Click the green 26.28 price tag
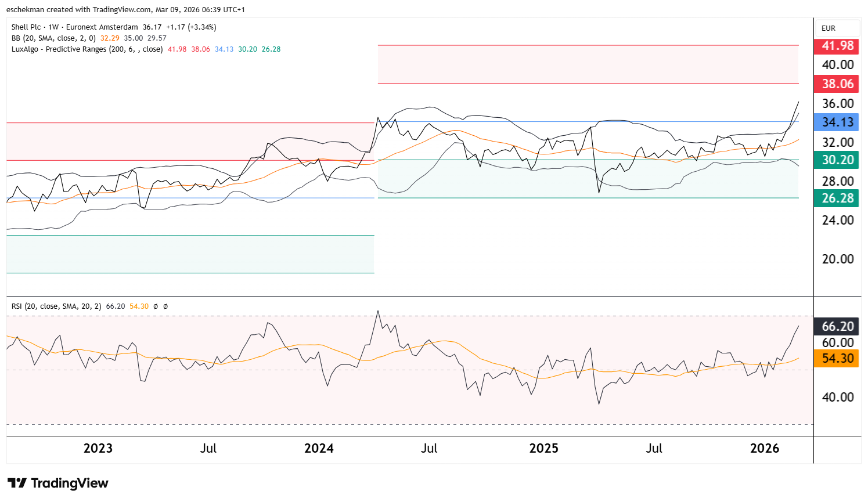 [x=837, y=198]
